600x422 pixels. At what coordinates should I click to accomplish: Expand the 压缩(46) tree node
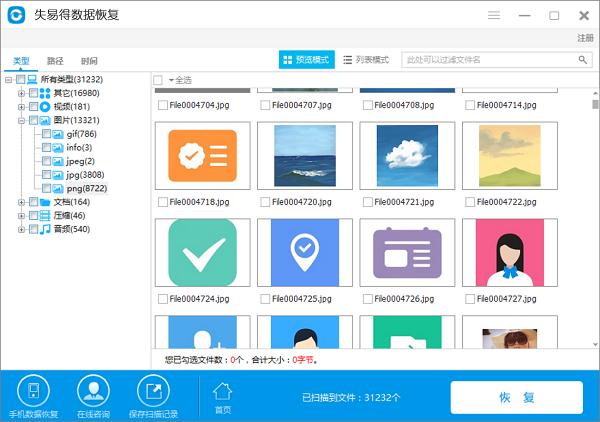coord(21,215)
